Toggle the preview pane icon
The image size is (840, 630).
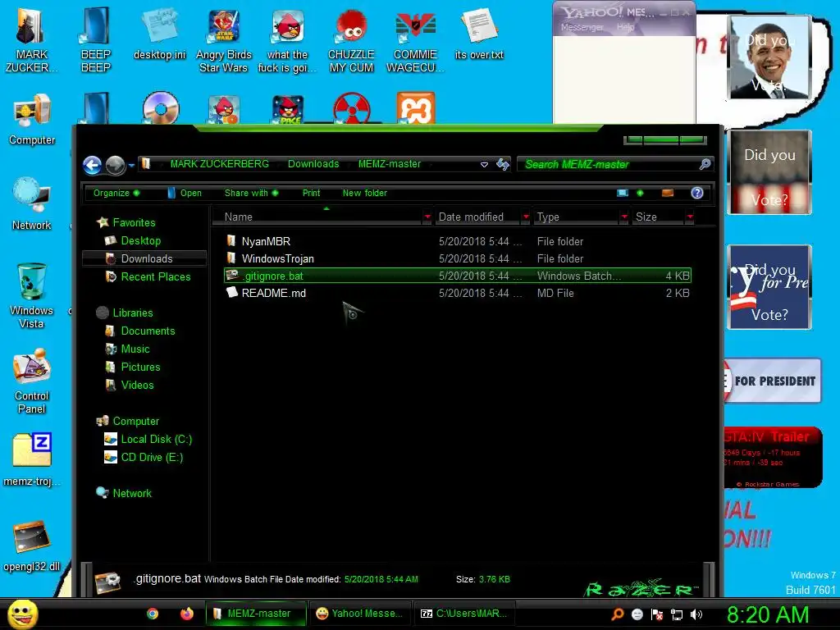click(x=668, y=193)
